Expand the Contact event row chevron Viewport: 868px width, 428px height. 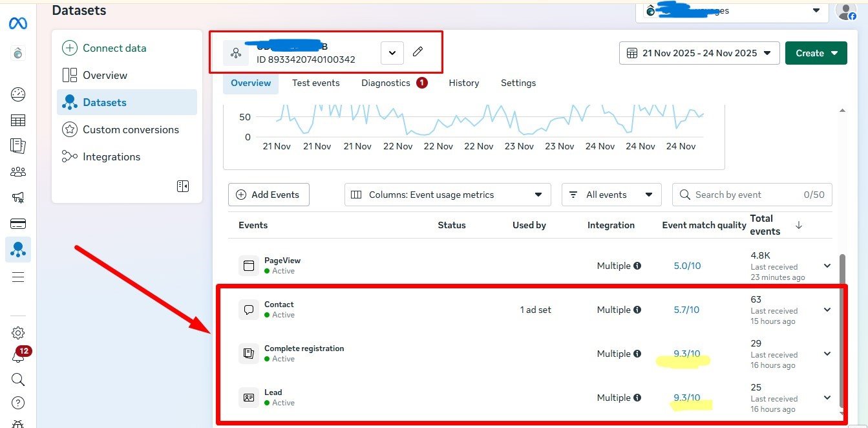pos(827,310)
